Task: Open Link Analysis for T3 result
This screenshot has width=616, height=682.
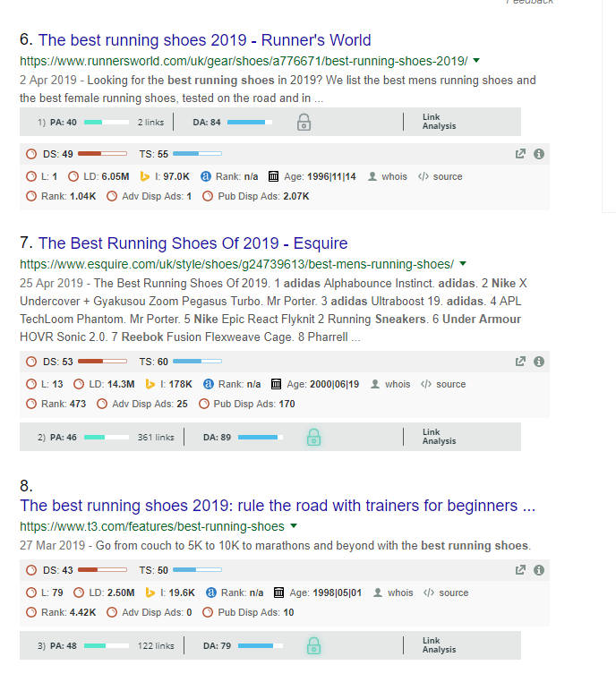Action: [x=439, y=645]
